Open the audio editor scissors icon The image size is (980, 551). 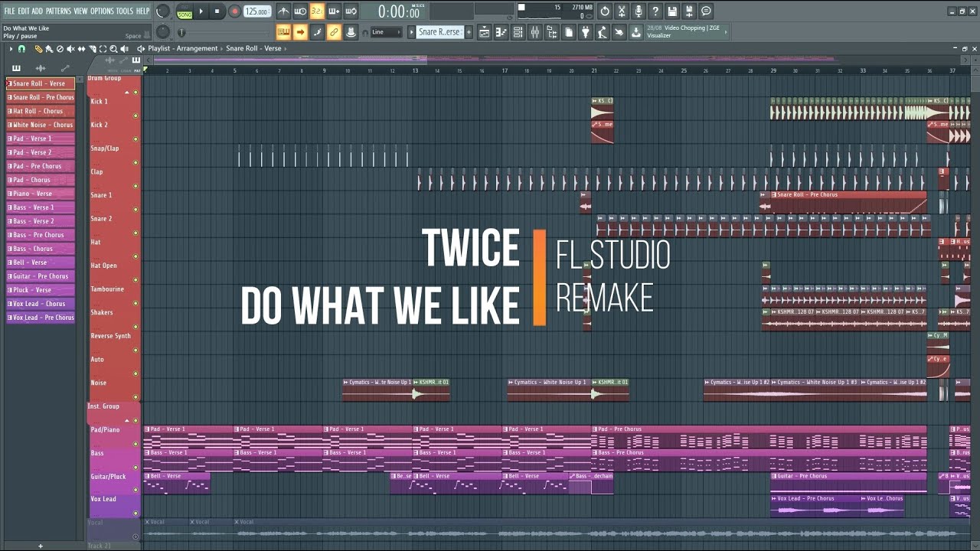point(622,11)
